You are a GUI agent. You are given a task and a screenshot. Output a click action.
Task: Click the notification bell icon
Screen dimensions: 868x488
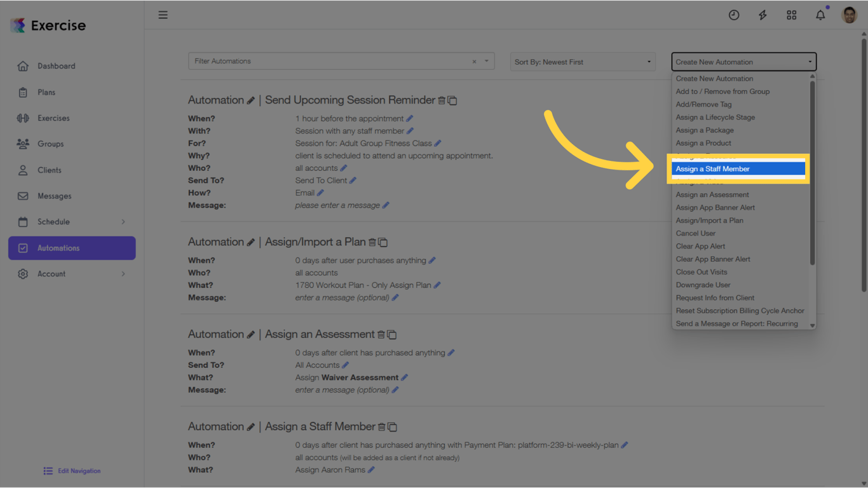(820, 15)
